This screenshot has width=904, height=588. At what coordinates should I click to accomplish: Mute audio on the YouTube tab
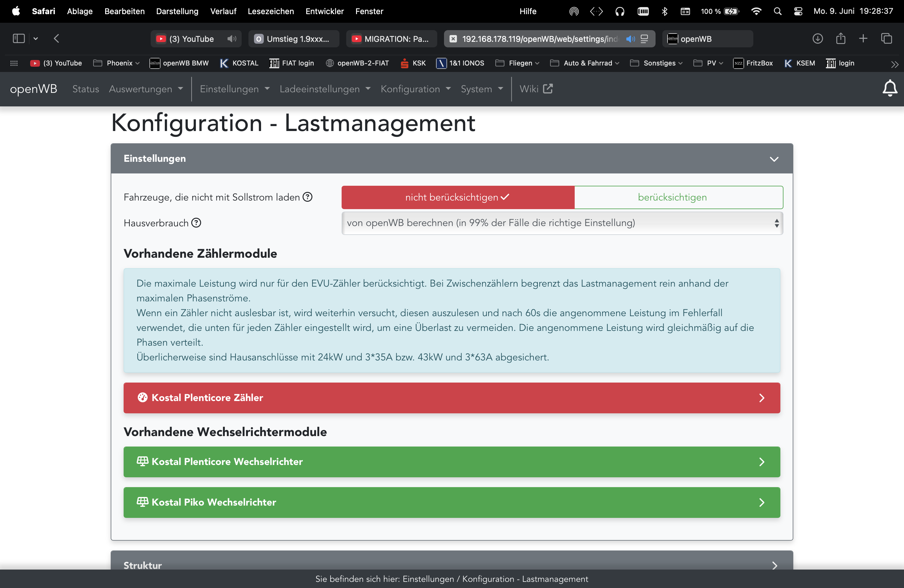click(x=231, y=39)
